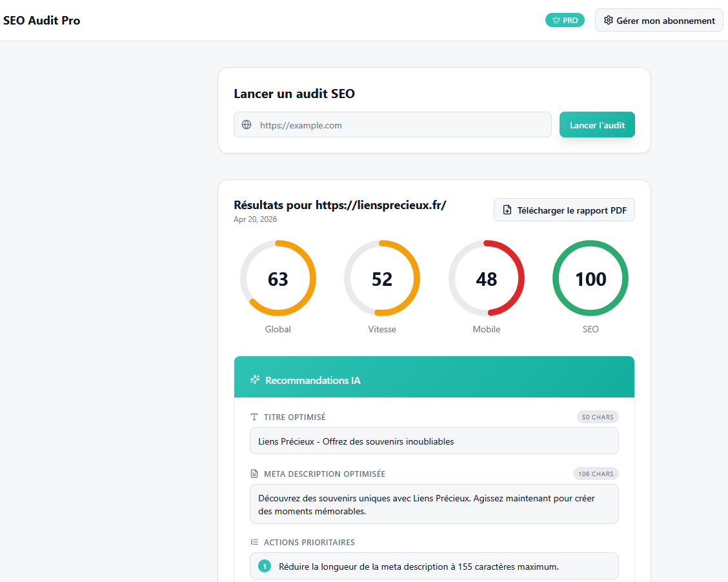This screenshot has width=728, height=582.
Task: Focus the https://example.com URL input field
Action: pos(392,125)
